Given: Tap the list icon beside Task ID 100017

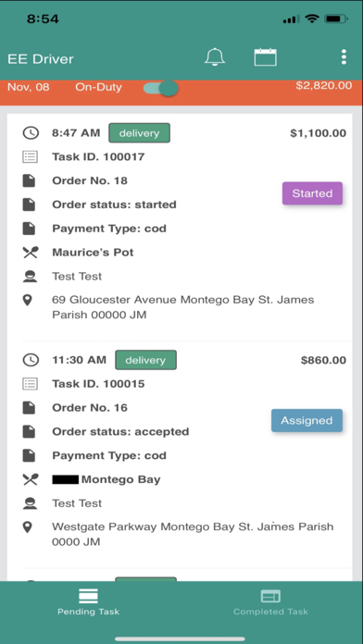Looking at the screenshot, I should click(30, 156).
